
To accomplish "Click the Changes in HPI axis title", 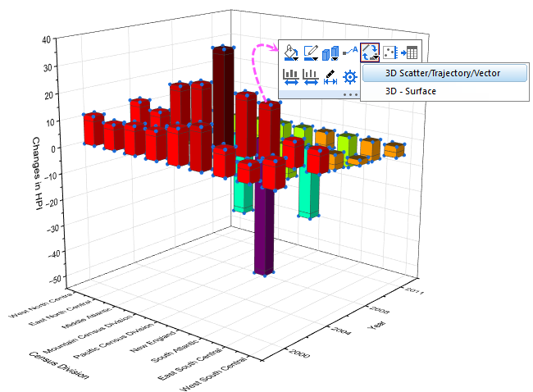I will coord(37,173).
